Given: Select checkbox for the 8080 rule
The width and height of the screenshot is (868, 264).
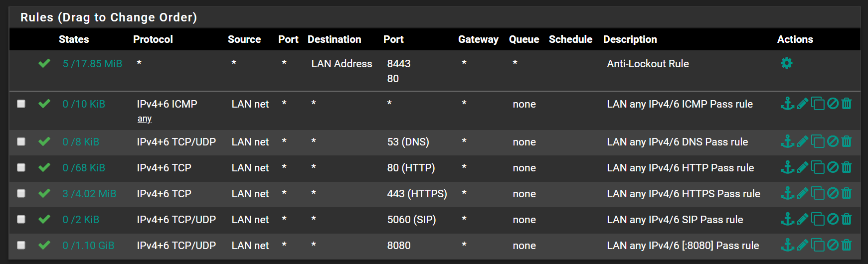Looking at the screenshot, I should click(x=21, y=245).
